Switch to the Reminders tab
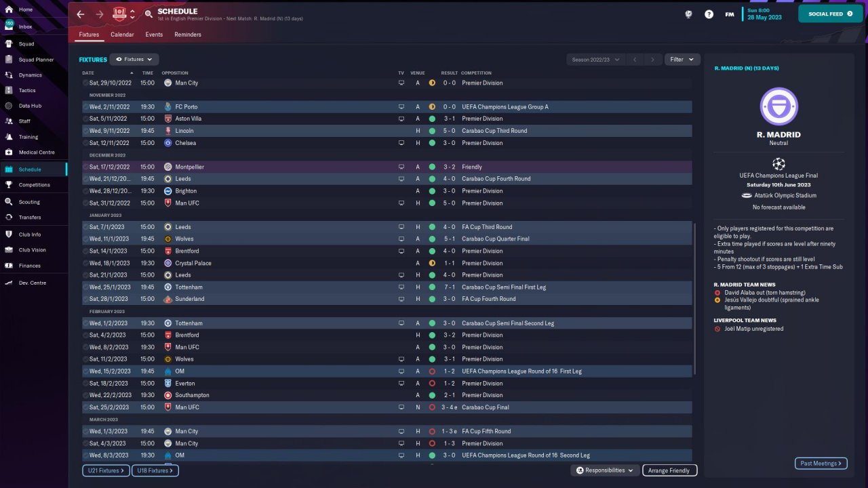 pyautogui.click(x=188, y=35)
